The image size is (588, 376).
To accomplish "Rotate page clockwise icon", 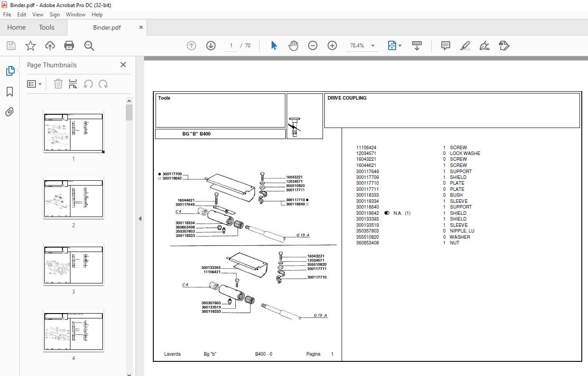I will click(x=103, y=84).
